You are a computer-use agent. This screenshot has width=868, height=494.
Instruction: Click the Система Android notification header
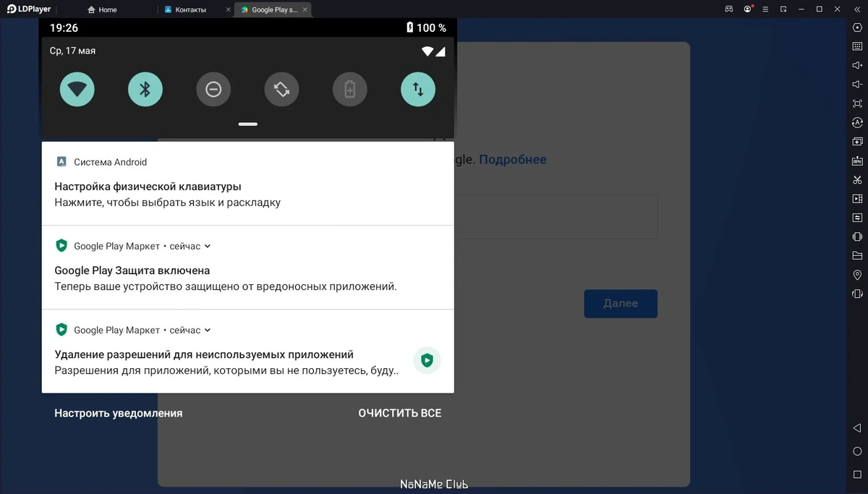101,162
